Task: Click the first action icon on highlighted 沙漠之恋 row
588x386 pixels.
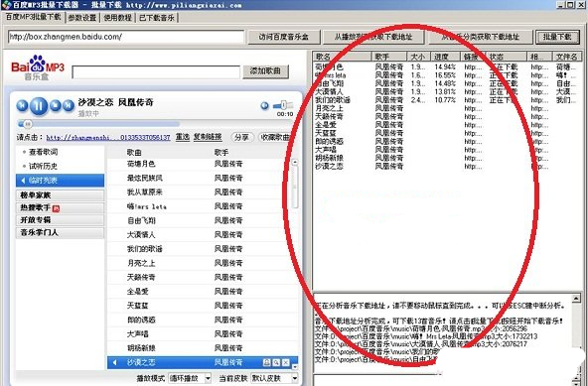Action: coord(266,362)
